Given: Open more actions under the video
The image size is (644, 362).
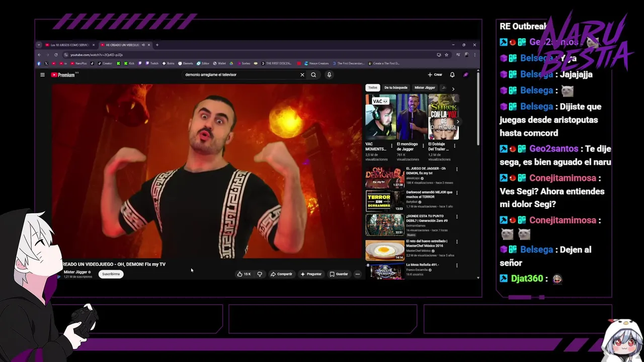Looking at the screenshot, I should coord(358,274).
